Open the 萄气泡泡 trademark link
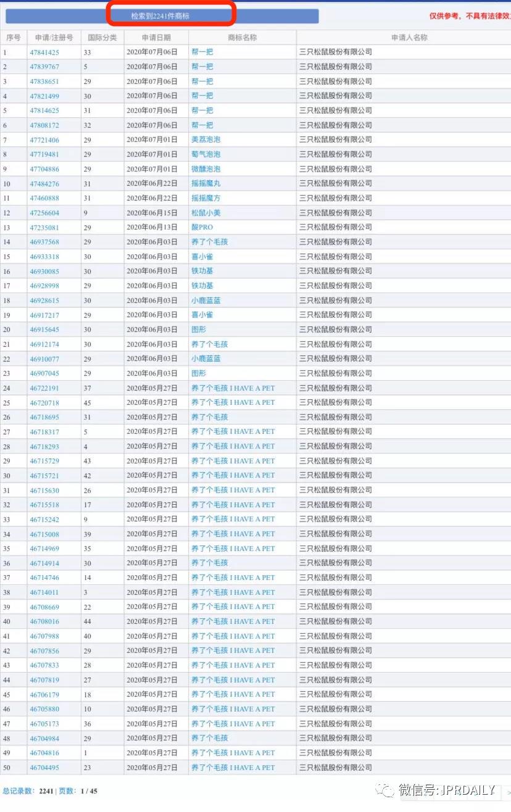 206,154
